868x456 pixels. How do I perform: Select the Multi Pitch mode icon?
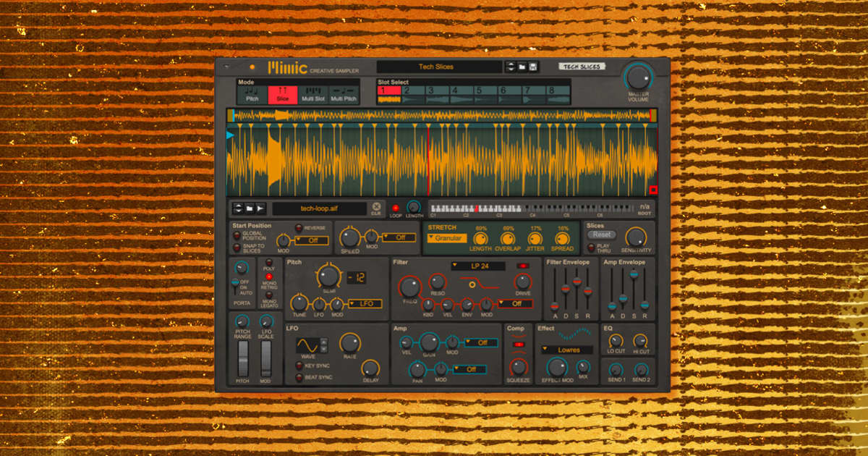coord(342,90)
